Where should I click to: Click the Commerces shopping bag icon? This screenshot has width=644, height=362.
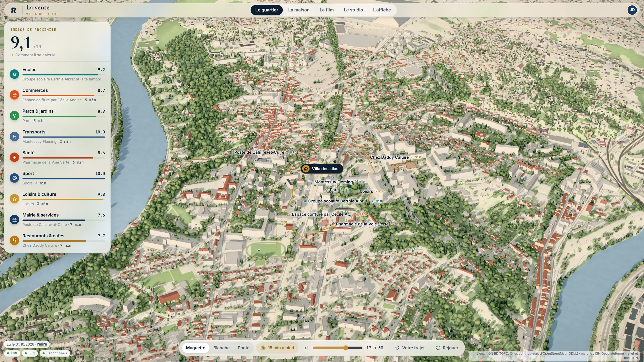[14, 95]
